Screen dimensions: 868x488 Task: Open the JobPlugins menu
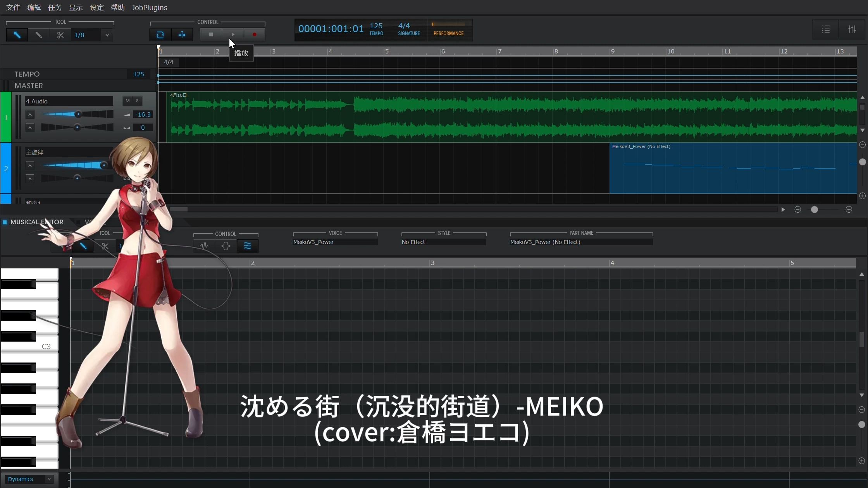pos(149,7)
